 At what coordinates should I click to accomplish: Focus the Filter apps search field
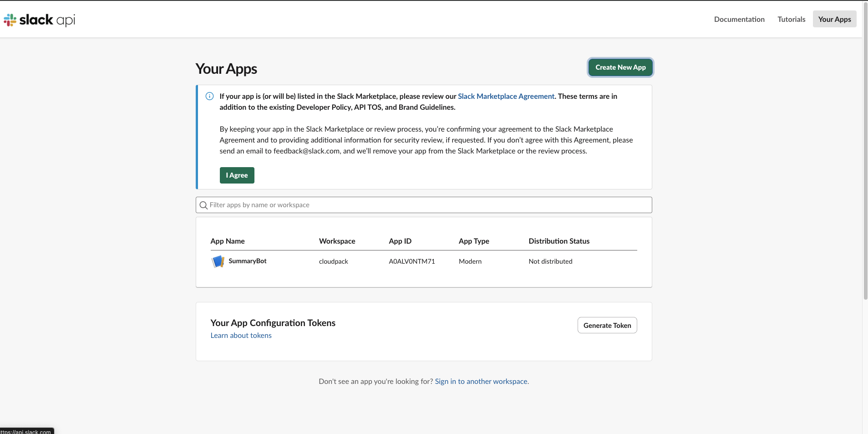(x=428, y=205)
